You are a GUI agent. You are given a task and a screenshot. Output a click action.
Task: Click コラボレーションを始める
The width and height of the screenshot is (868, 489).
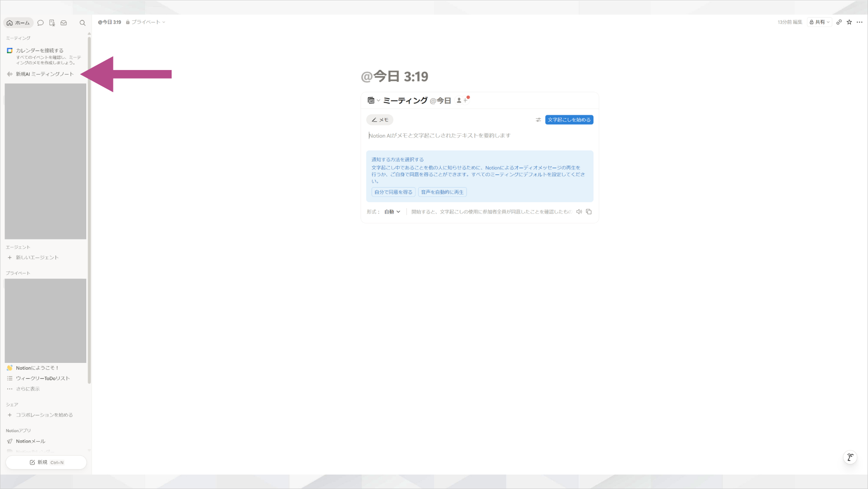[44, 415]
